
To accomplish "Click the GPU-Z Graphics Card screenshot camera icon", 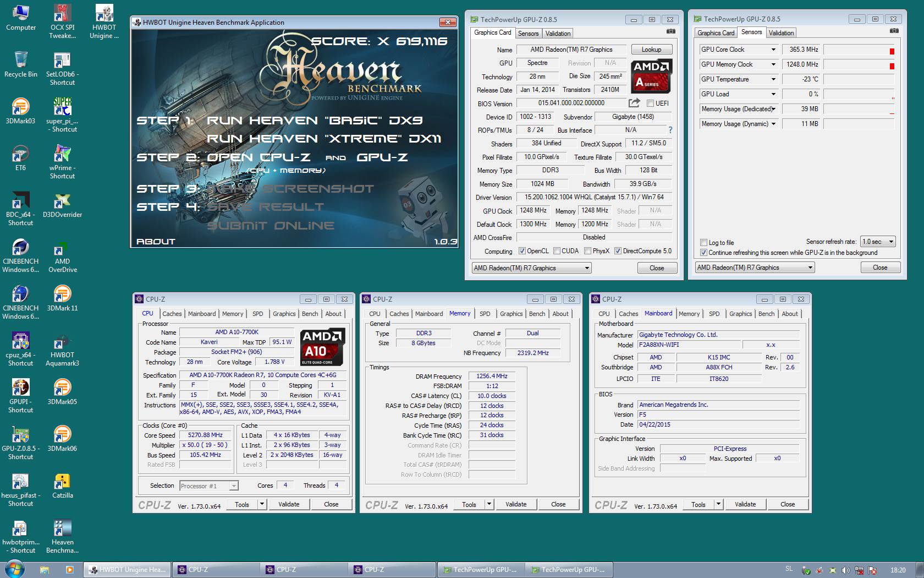I will [670, 32].
